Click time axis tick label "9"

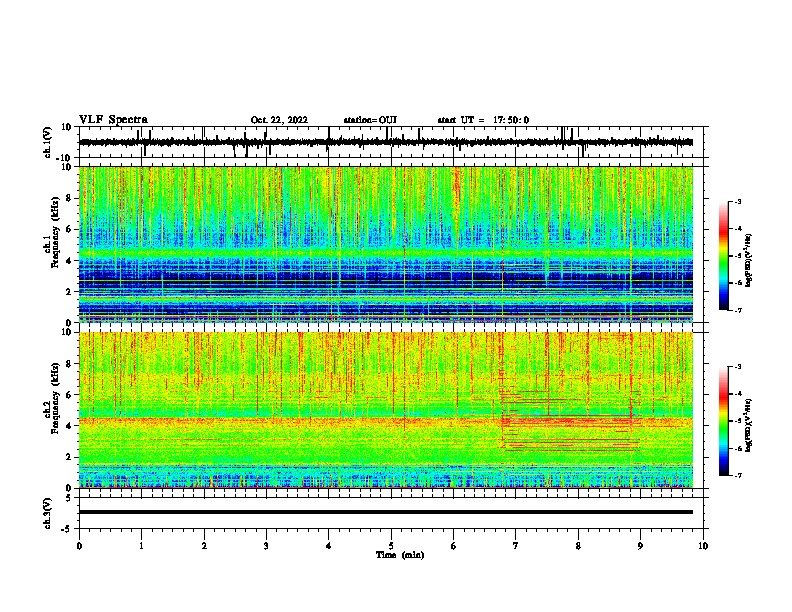(x=640, y=546)
